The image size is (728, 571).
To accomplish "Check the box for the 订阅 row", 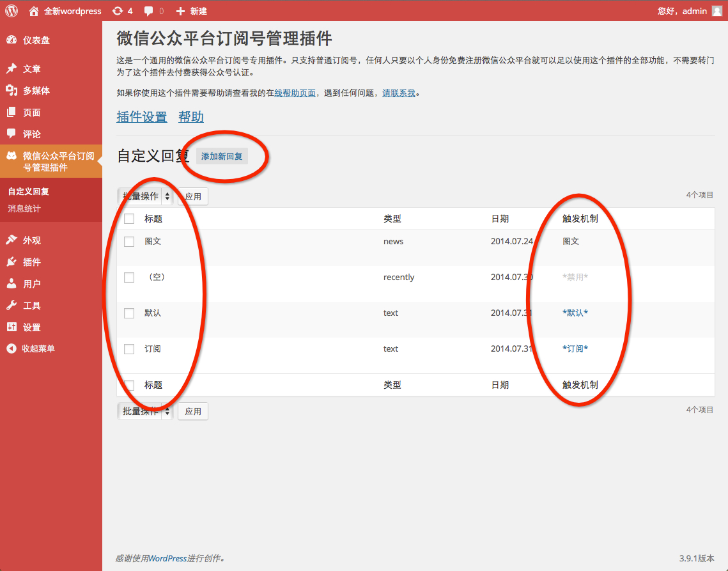I will coord(129,349).
